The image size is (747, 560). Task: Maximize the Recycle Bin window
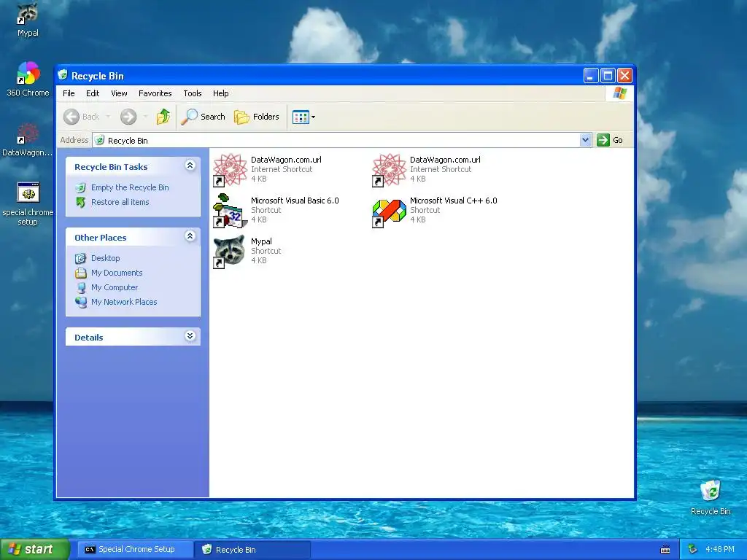tap(608, 75)
